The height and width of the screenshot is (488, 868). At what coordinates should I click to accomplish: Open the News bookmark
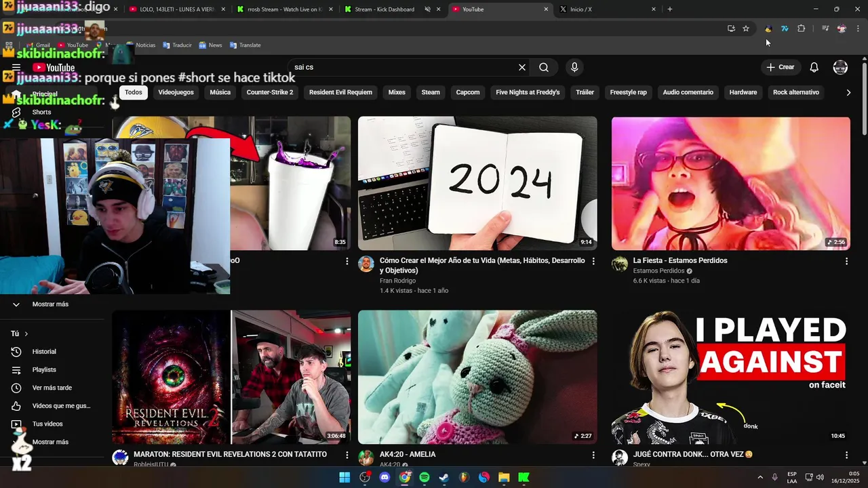tap(210, 45)
